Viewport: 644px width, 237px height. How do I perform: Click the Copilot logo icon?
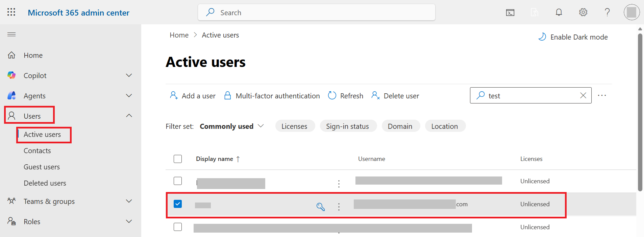pos(11,75)
